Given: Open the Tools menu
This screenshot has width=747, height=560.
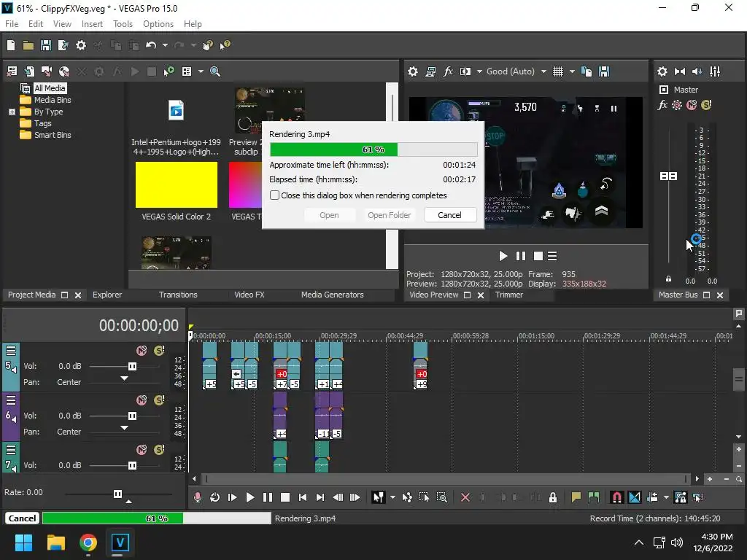Looking at the screenshot, I should click(123, 24).
